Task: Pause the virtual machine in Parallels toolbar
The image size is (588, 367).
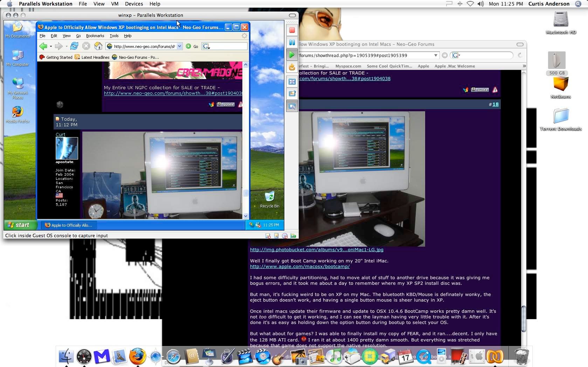Action: (x=292, y=43)
